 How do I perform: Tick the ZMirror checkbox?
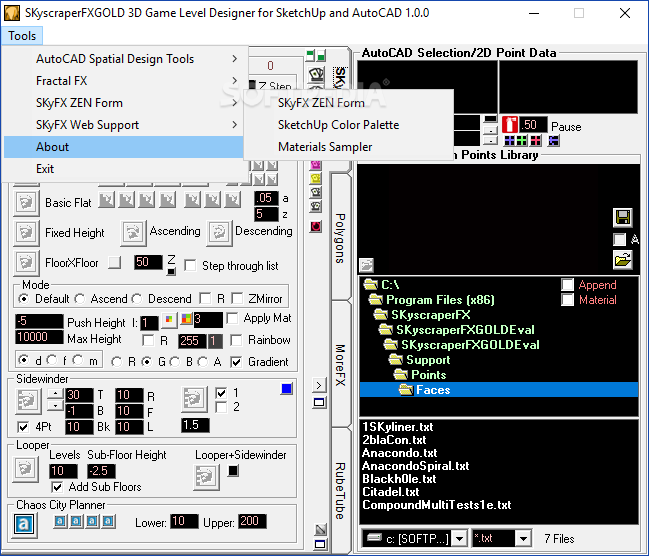pos(237,298)
